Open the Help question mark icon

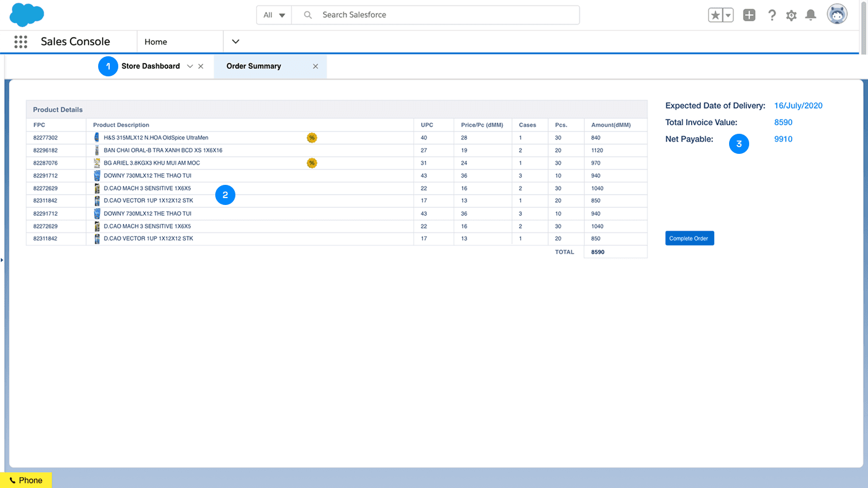pyautogui.click(x=772, y=15)
